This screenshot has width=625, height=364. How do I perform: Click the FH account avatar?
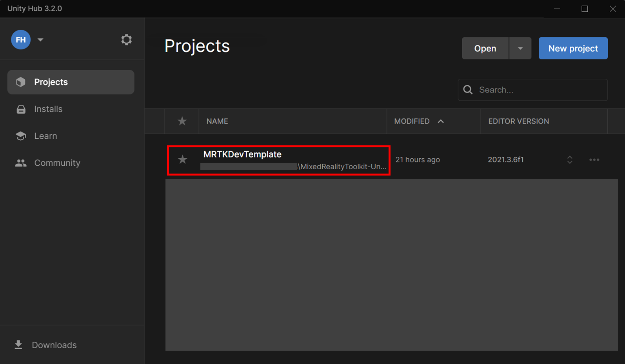[21, 40]
